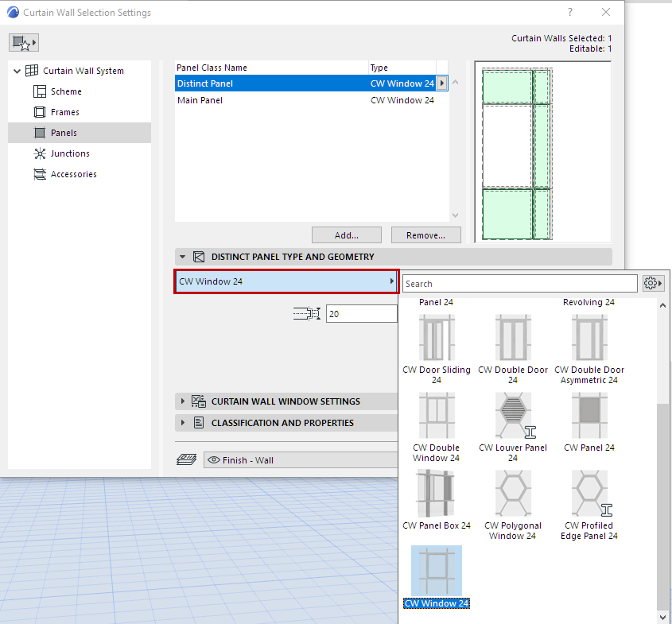
Task: Open the Finish - Wall layer dropdown
Action: [301, 460]
